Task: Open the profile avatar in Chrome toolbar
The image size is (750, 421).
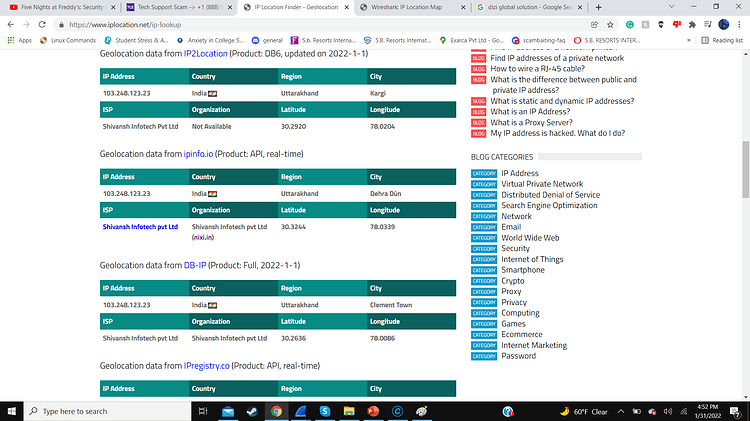Action: point(724,24)
